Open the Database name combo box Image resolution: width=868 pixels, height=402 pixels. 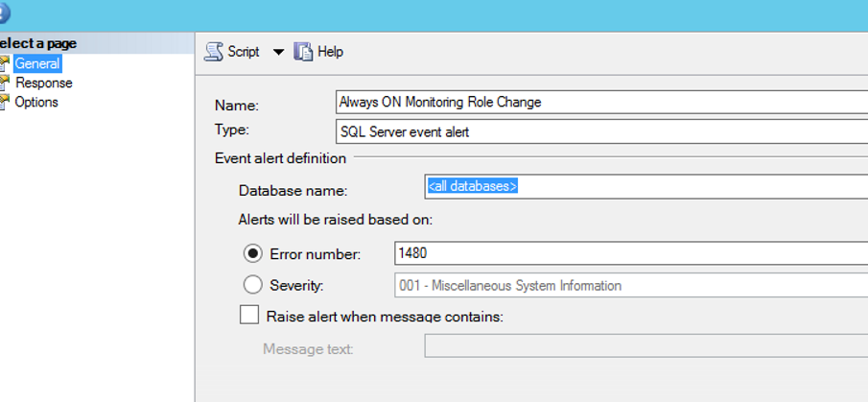click(x=646, y=186)
